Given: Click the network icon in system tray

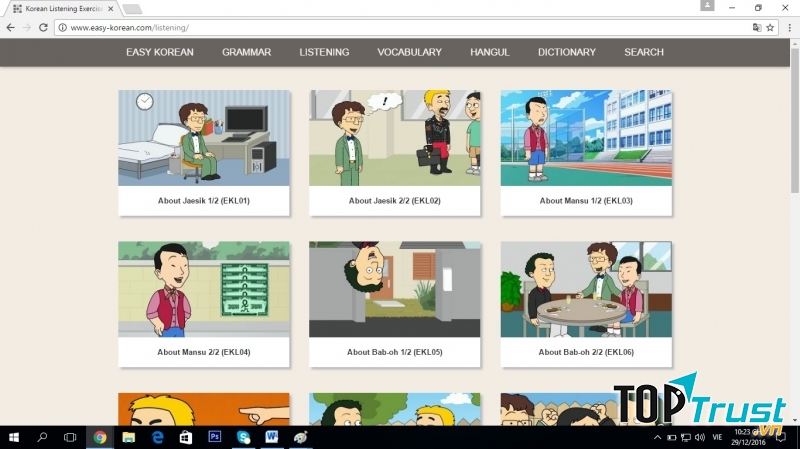Looking at the screenshot, I should [686, 437].
